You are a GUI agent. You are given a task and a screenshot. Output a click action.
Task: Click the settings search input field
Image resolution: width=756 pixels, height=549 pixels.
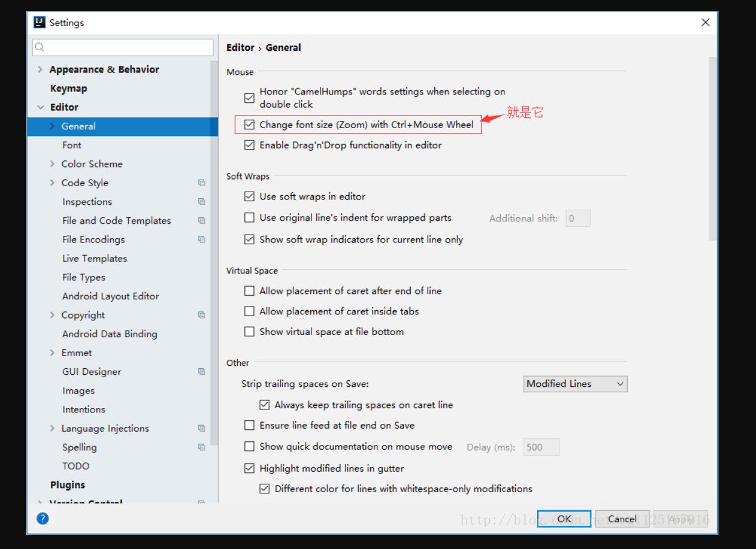click(123, 47)
